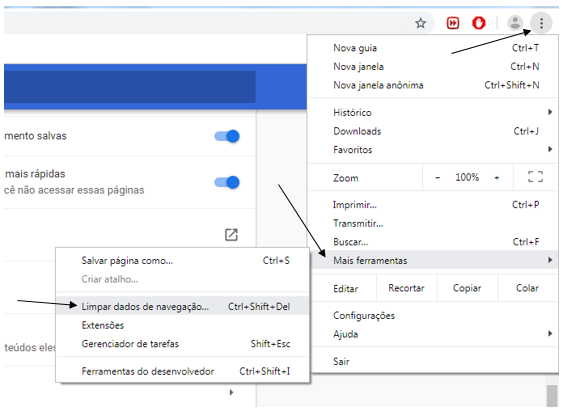Click the Colar button

pyautogui.click(x=527, y=288)
